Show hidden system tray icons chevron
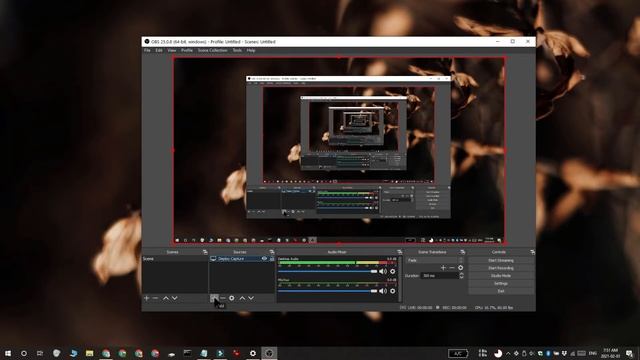The width and height of the screenshot is (640, 360). pyautogui.click(x=508, y=353)
